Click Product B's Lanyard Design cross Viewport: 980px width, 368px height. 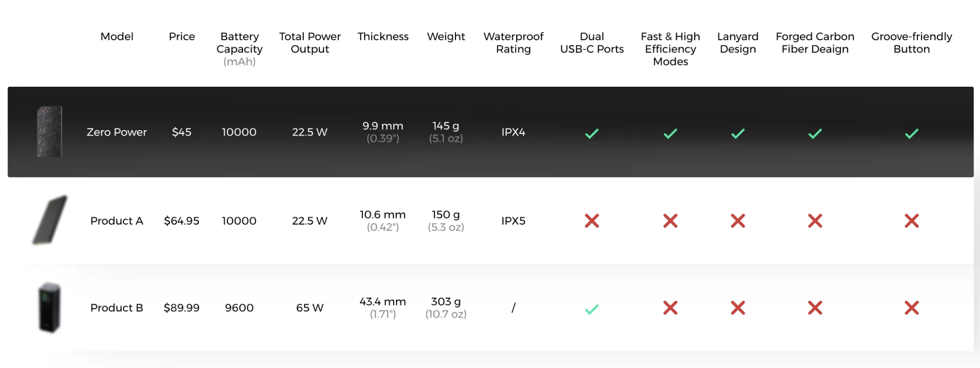(x=738, y=308)
